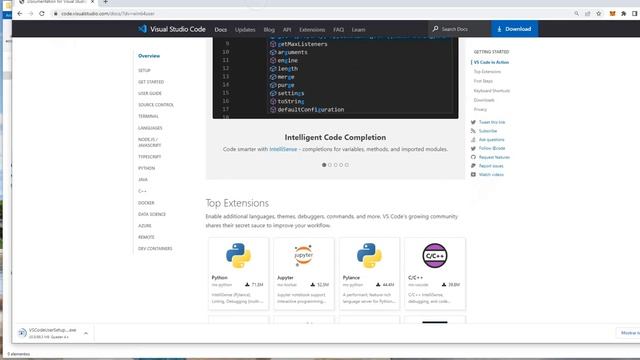Go to Keyboard Shortcuts in right sidebar

(492, 91)
